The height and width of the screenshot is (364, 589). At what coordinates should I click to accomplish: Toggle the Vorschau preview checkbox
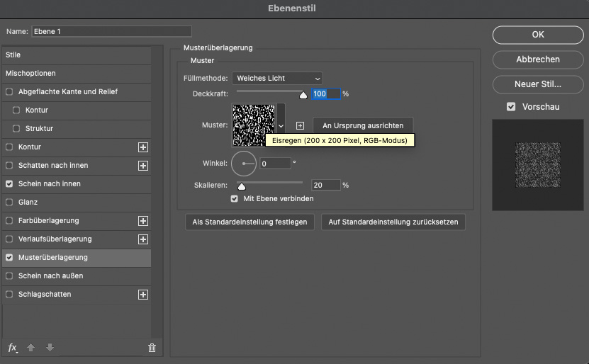click(511, 106)
